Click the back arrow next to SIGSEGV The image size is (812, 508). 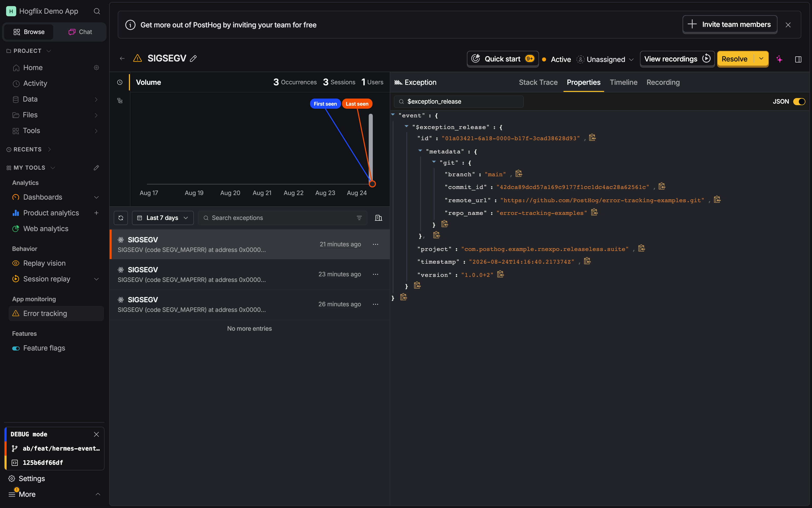tap(122, 58)
